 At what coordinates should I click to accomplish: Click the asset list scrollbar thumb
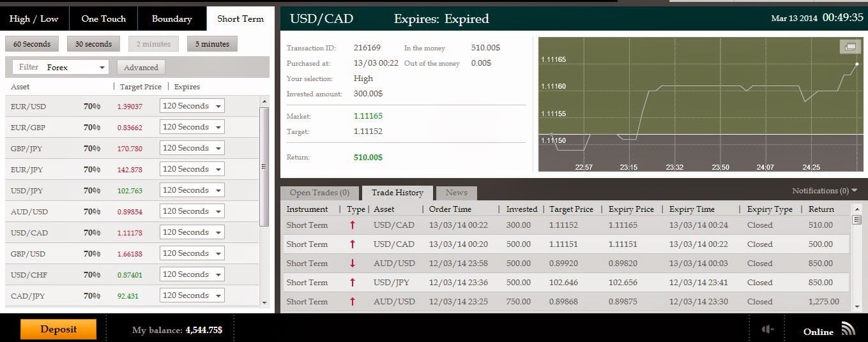[x=264, y=166]
